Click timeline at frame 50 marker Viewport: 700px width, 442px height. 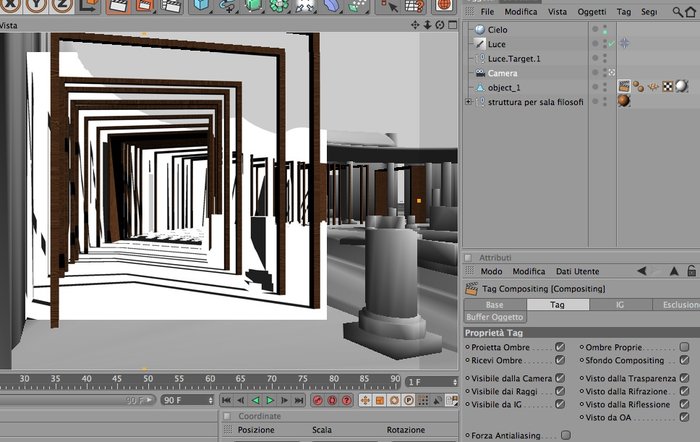tap(148, 379)
